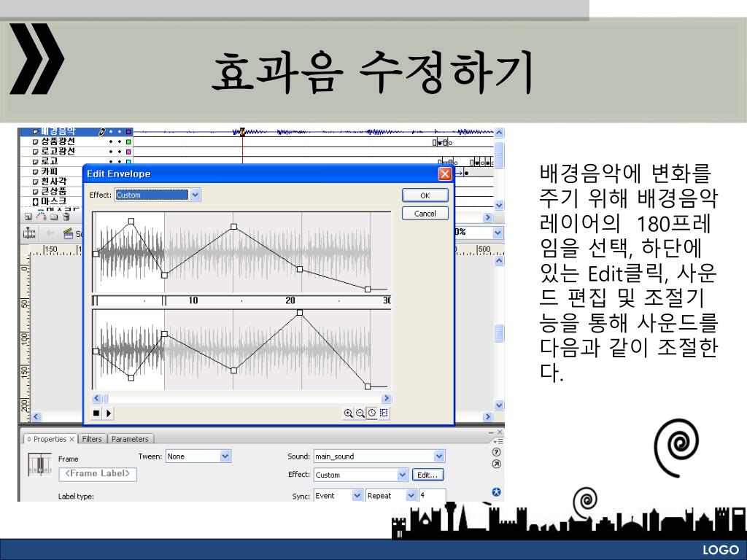Image resolution: width=747 pixels, height=560 pixels.
Task: Click the Insert Layer icon below layers
Action: coord(28,217)
